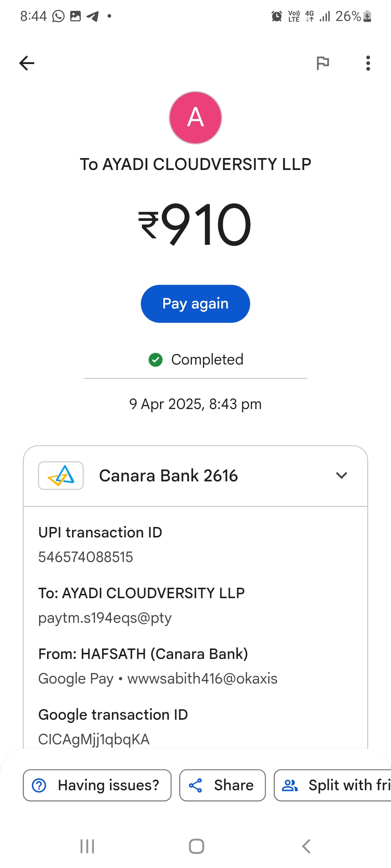Screen dimensions: 391x868
Task: Tap the pink A recipient avatar
Action: click(195, 118)
